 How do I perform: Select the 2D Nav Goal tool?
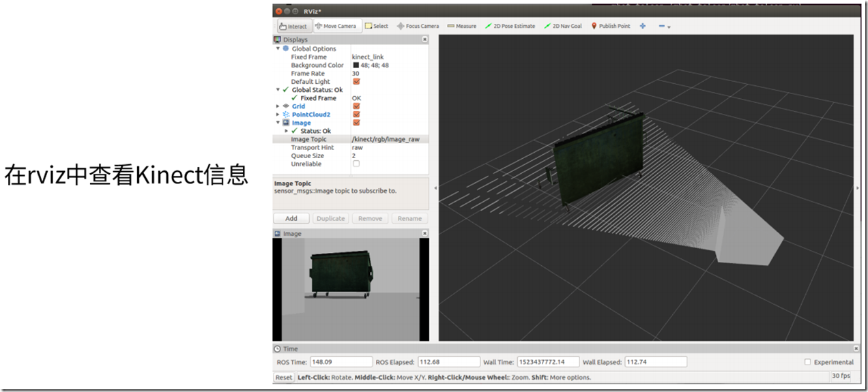point(562,27)
